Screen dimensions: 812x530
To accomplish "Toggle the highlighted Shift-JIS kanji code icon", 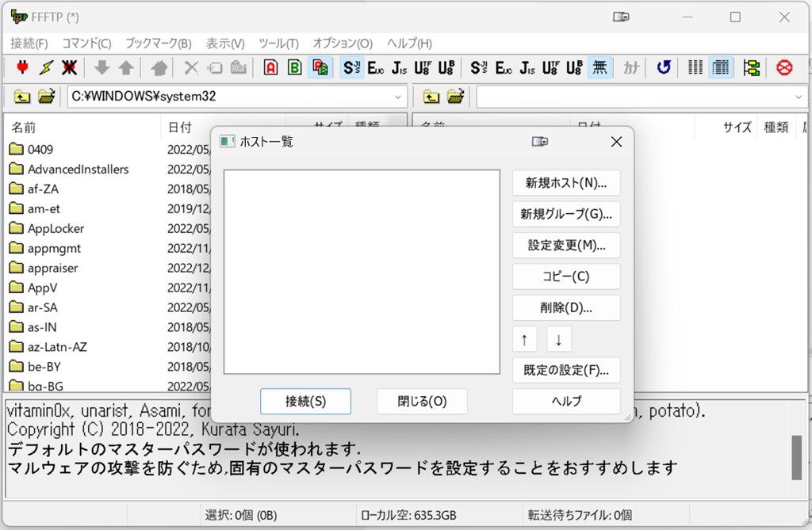I will pyautogui.click(x=351, y=68).
